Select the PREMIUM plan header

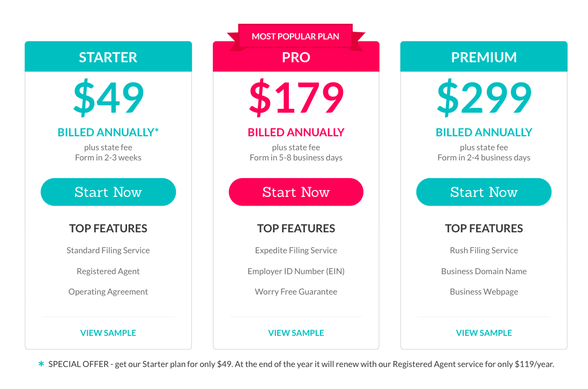484,57
